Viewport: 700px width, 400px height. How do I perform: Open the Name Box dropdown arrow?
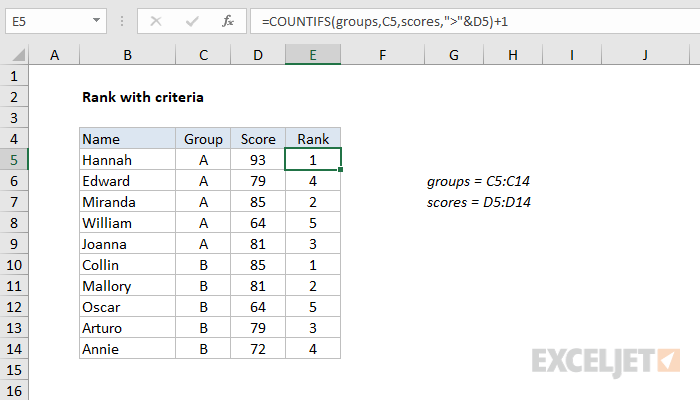pos(96,20)
